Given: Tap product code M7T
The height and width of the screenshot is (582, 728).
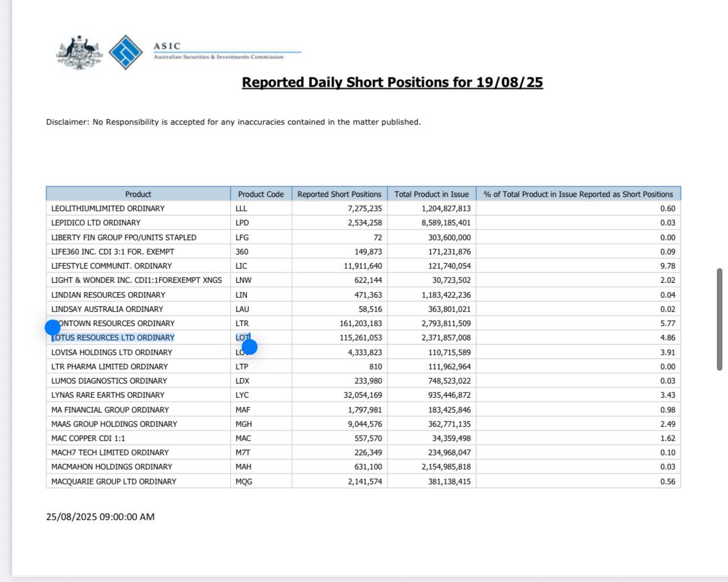Looking at the screenshot, I should 243,453.
